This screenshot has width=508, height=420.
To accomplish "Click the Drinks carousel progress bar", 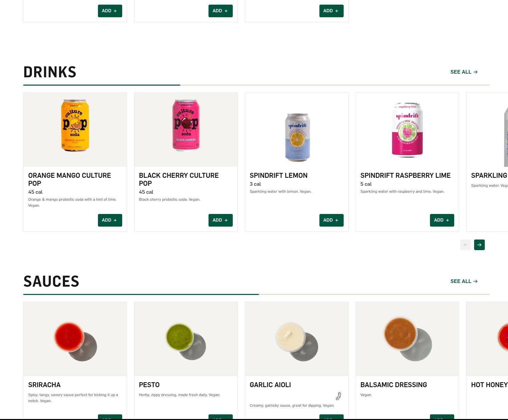I will click(256, 85).
